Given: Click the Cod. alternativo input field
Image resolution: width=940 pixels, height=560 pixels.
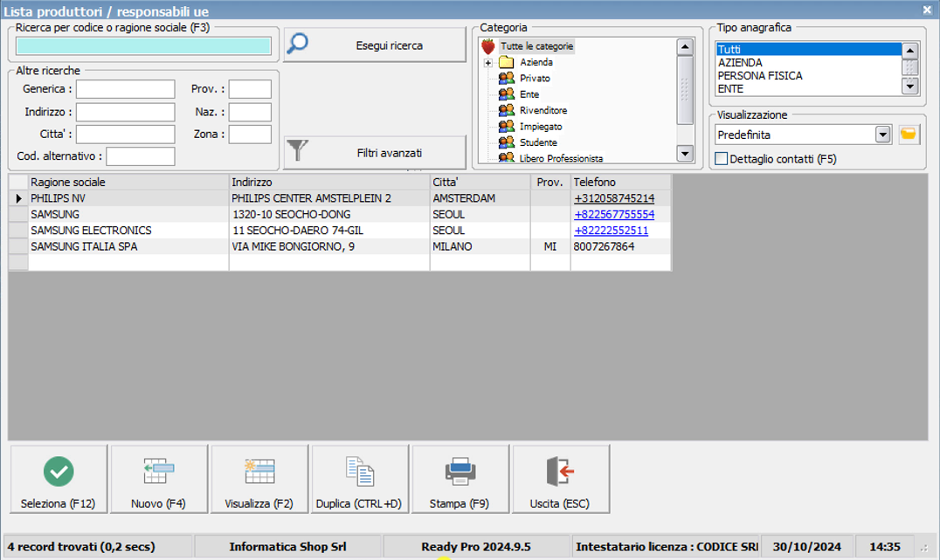Looking at the screenshot, I should click(141, 156).
